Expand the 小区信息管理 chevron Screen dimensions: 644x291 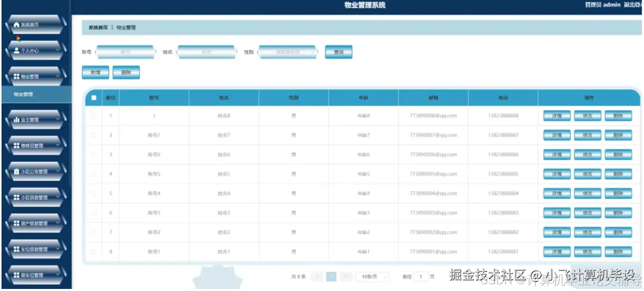(58, 197)
